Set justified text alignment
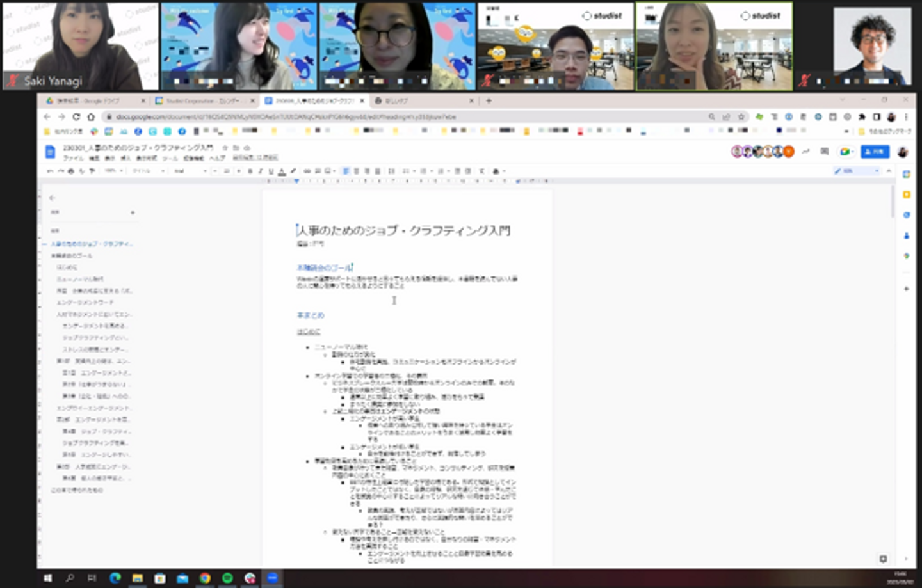The image size is (922, 588). tap(377, 171)
